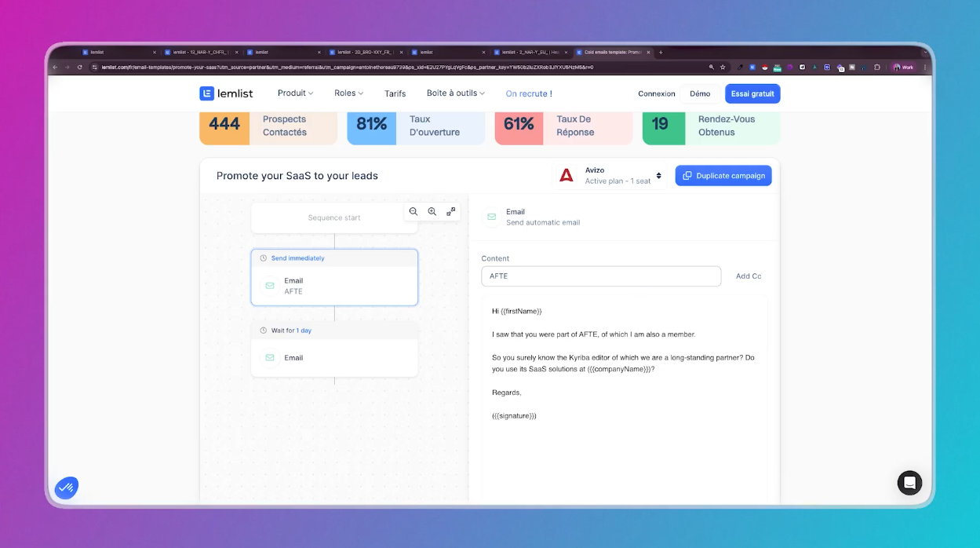Click the Content label

coord(495,258)
